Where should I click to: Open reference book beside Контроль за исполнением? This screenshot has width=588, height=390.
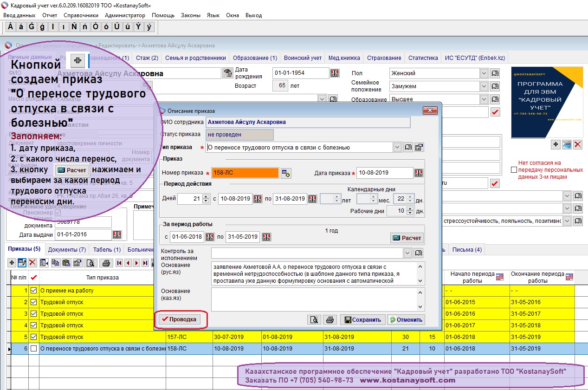(419, 253)
